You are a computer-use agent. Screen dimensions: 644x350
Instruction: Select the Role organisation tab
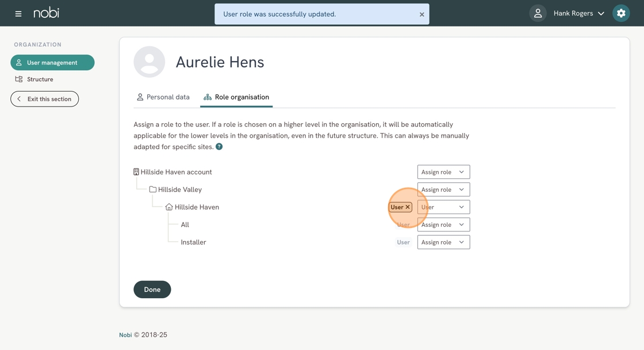236,97
